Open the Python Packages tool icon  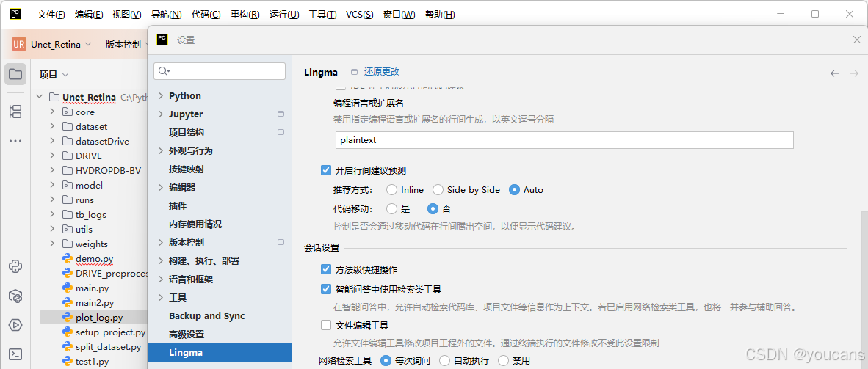pyautogui.click(x=15, y=296)
